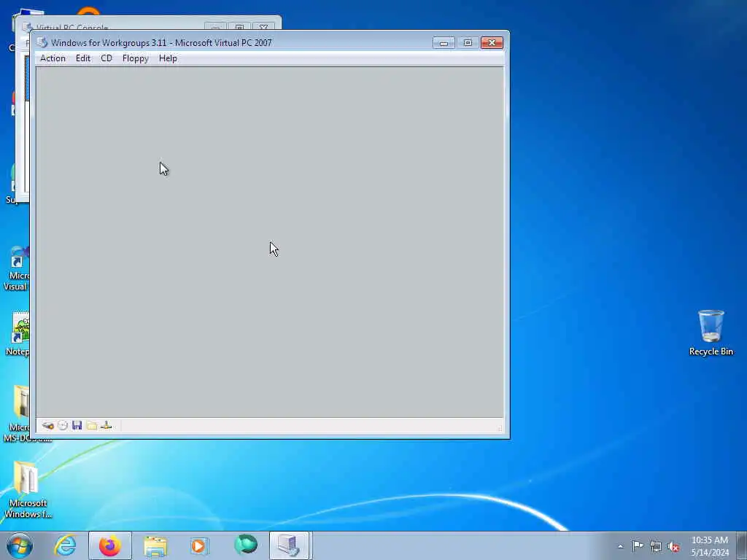Open the Windows Start menu
Image resolution: width=747 pixels, height=560 pixels.
(20, 545)
